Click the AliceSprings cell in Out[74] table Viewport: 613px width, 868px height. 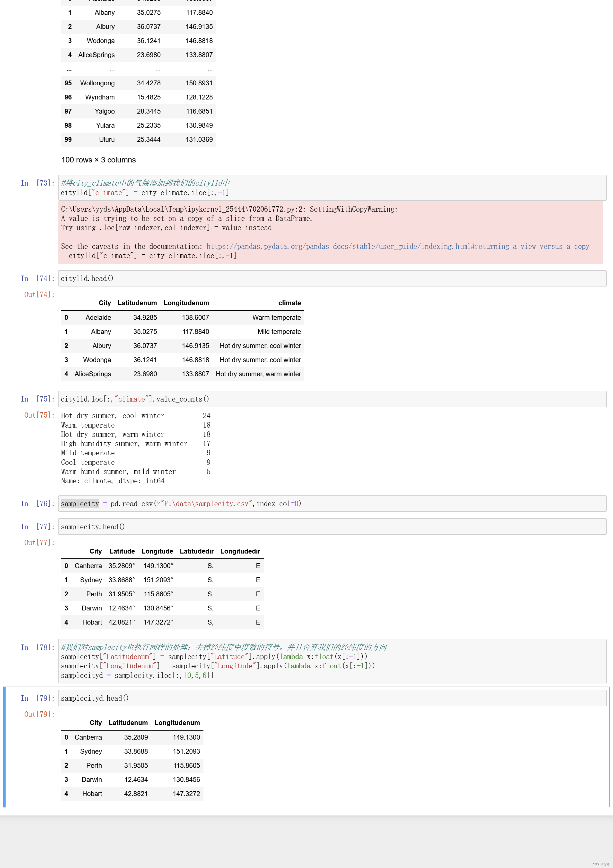coord(93,374)
